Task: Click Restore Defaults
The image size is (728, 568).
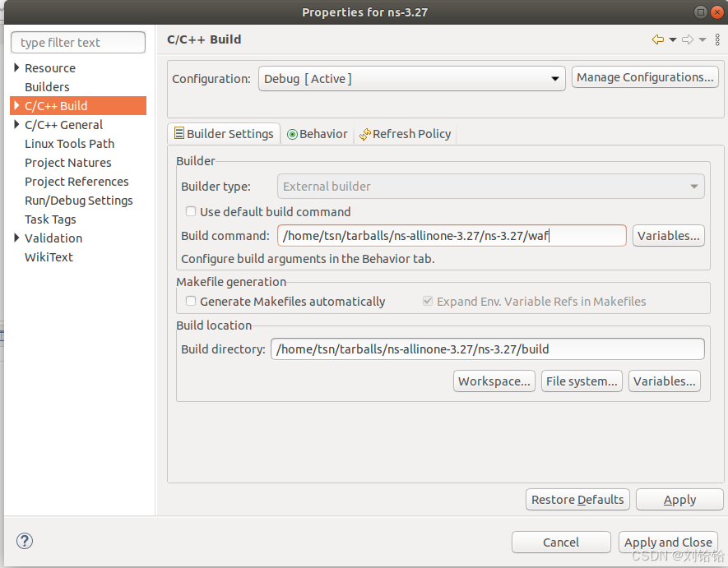Action: (x=577, y=499)
